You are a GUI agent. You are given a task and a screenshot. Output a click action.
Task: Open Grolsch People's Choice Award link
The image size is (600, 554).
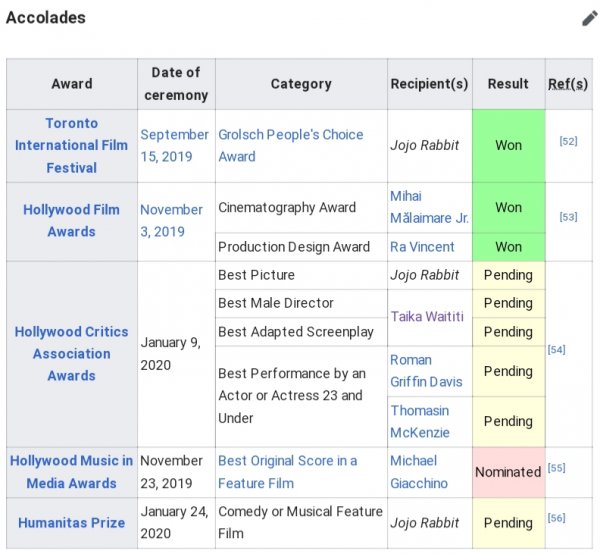click(291, 145)
